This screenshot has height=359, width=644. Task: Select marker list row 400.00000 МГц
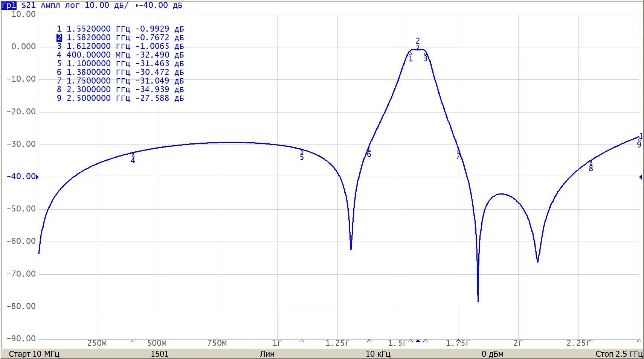[x=120, y=55]
